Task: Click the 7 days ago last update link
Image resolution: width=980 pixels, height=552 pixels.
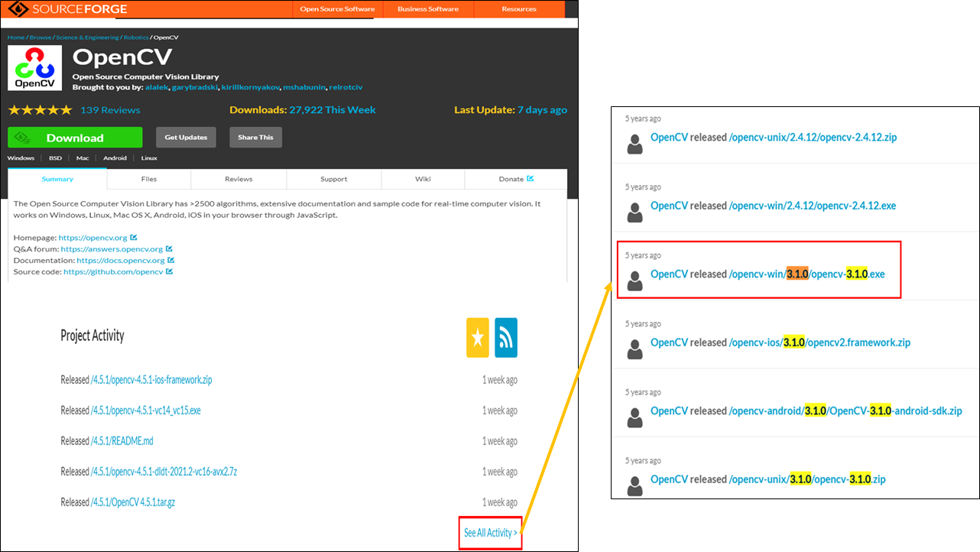Action: coord(542,110)
